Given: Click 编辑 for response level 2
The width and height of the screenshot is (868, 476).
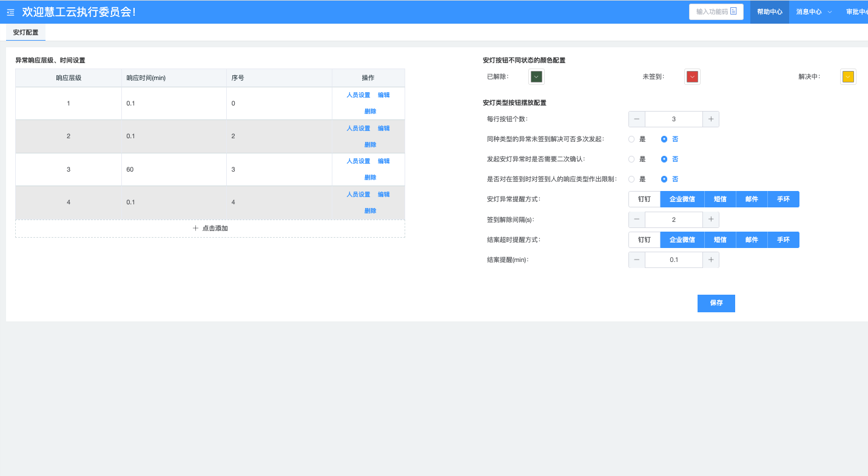Looking at the screenshot, I should coord(383,129).
